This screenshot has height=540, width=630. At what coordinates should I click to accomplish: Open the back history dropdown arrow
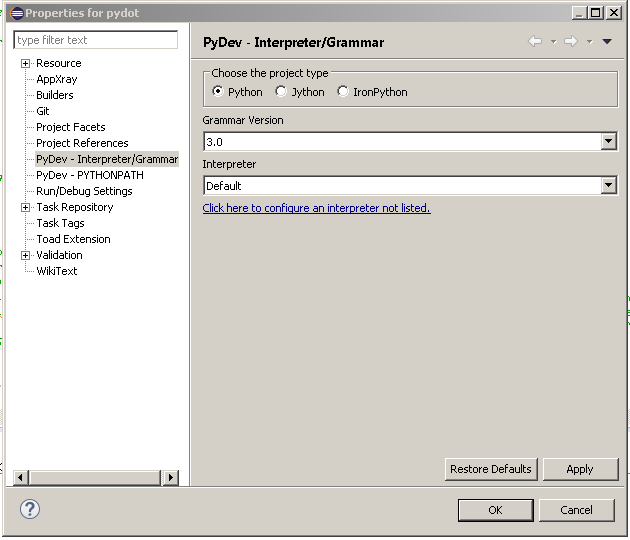(x=553, y=41)
